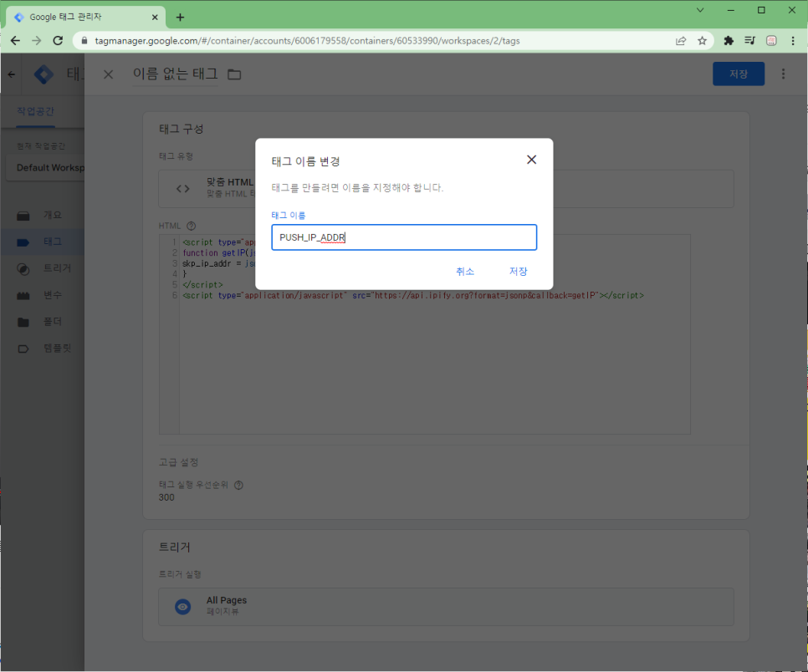Click the Triggers sidebar icon
Viewport: 808px width, 672px height.
click(23, 269)
